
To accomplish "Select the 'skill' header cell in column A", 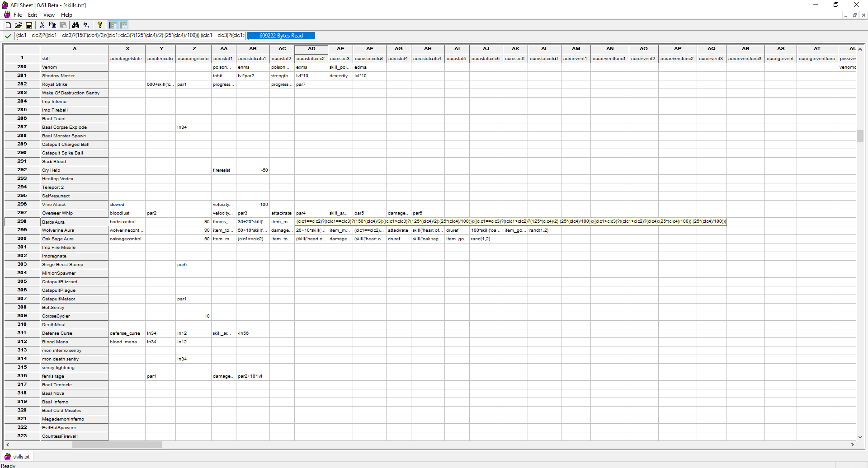I will tap(74, 59).
